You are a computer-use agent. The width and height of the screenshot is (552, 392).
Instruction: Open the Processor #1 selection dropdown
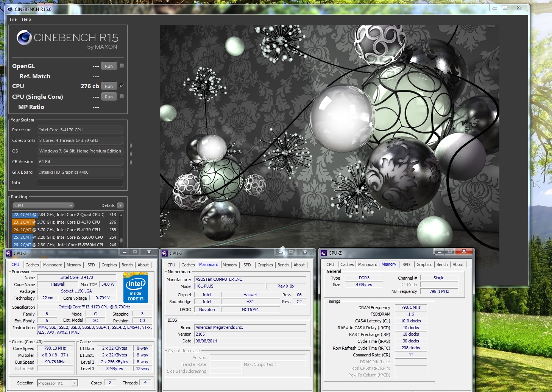(x=58, y=383)
